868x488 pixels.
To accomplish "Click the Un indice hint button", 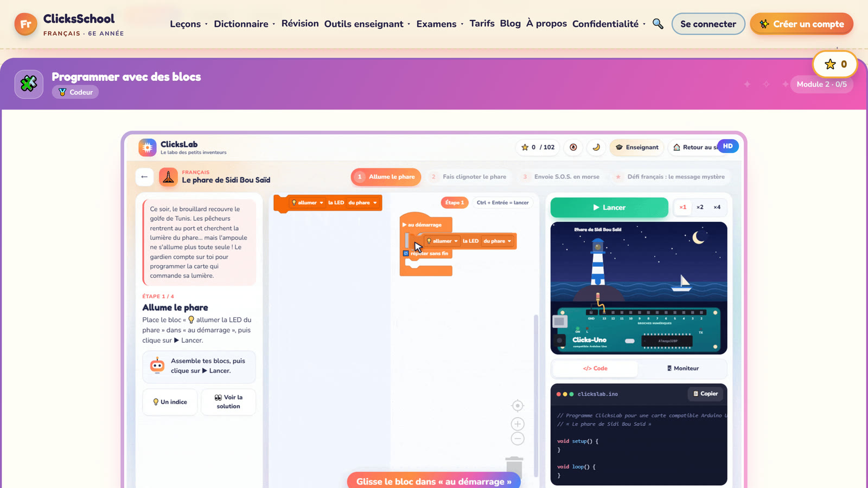I will click(x=170, y=402).
